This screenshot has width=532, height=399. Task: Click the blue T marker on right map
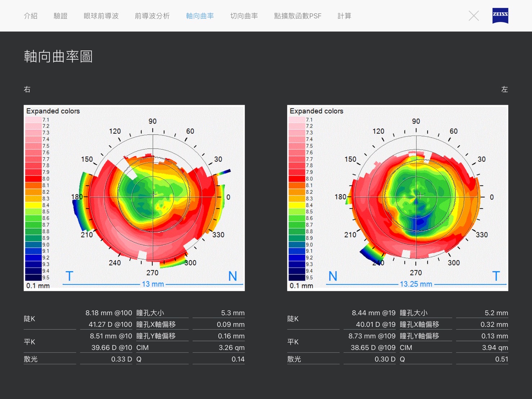pyautogui.click(x=69, y=276)
